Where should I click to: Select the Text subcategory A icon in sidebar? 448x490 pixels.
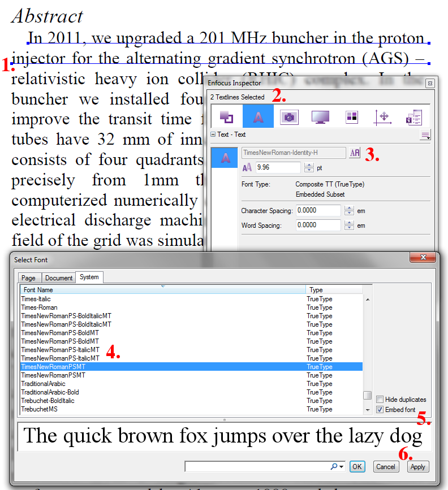click(x=225, y=158)
